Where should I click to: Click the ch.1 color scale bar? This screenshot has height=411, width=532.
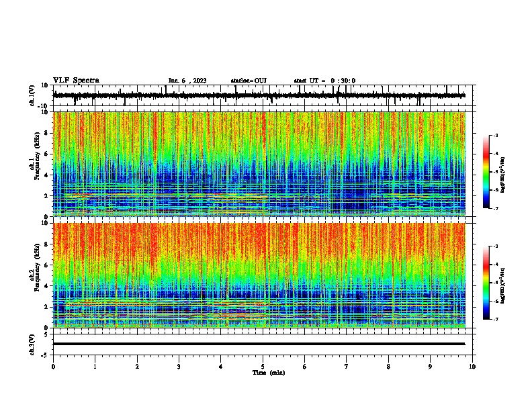pyautogui.click(x=486, y=172)
